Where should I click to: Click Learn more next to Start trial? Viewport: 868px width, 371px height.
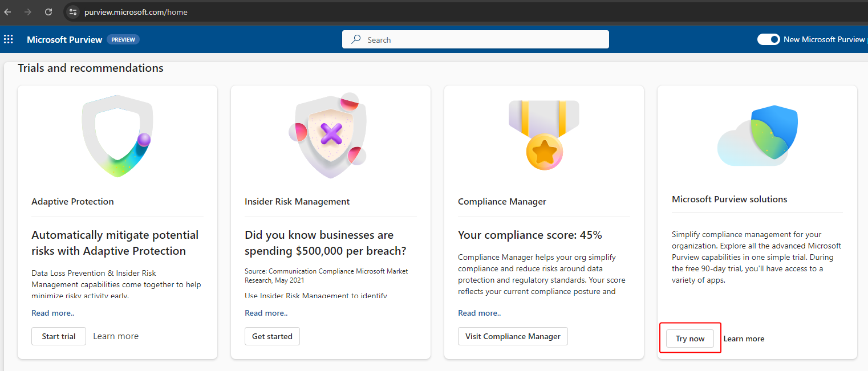tap(116, 336)
